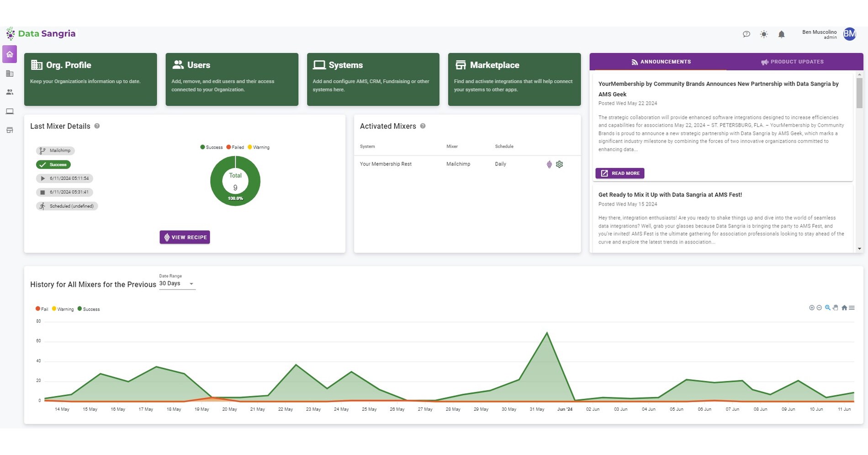Open notifications via the bell icon
Screen dimensions: 868x455
point(781,34)
